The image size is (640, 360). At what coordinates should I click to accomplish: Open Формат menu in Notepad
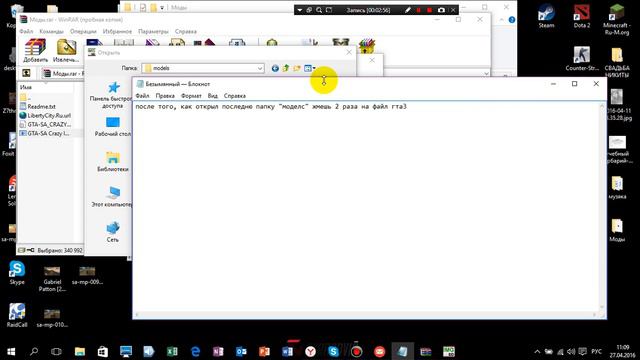point(191,96)
